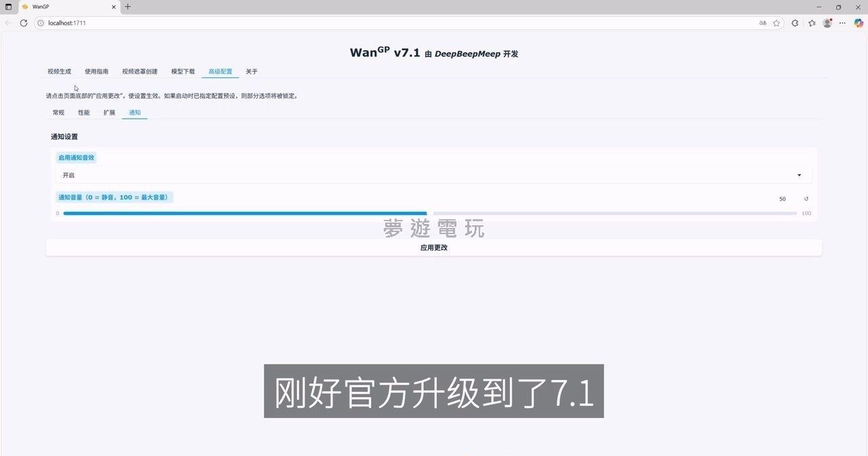This screenshot has width=868, height=456.
Task: Open a new browser tab with the plus icon
Action: (x=127, y=7)
